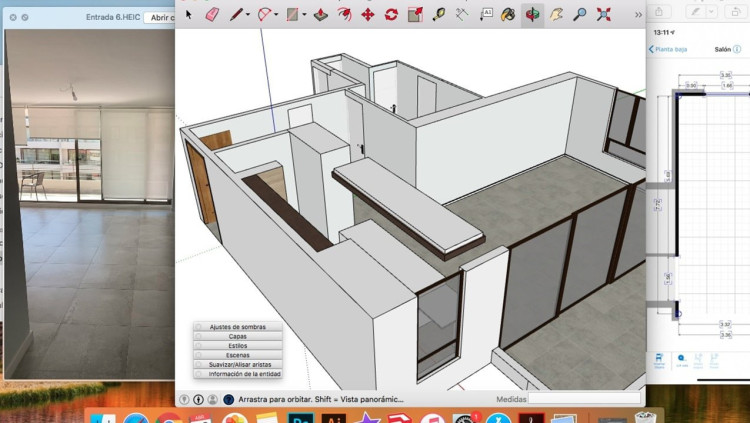Open Safari from the Dock
The image size is (750, 423).
[136, 419]
